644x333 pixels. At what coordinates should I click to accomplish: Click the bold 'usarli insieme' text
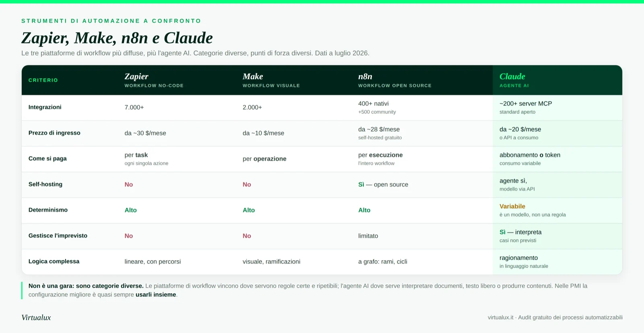156,295
